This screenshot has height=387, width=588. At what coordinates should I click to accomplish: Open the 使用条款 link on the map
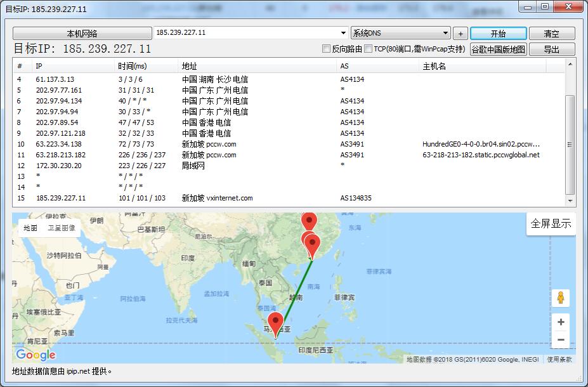coord(559,359)
